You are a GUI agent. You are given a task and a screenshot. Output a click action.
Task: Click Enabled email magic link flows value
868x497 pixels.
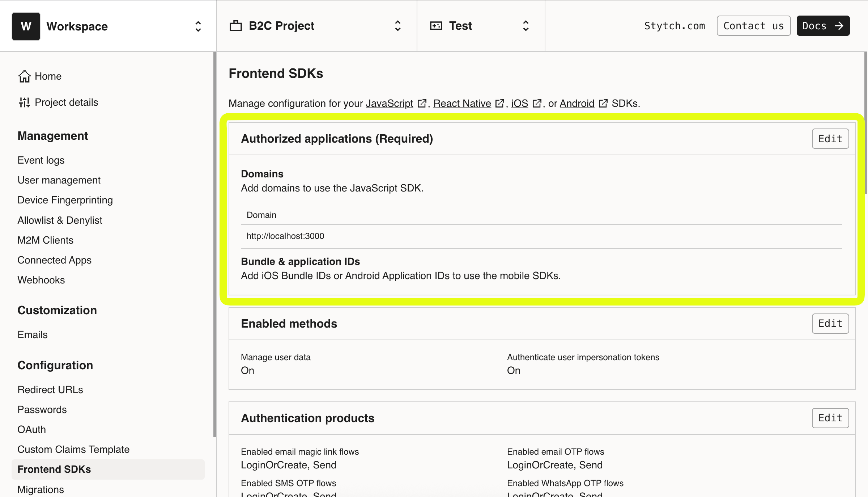(x=289, y=465)
